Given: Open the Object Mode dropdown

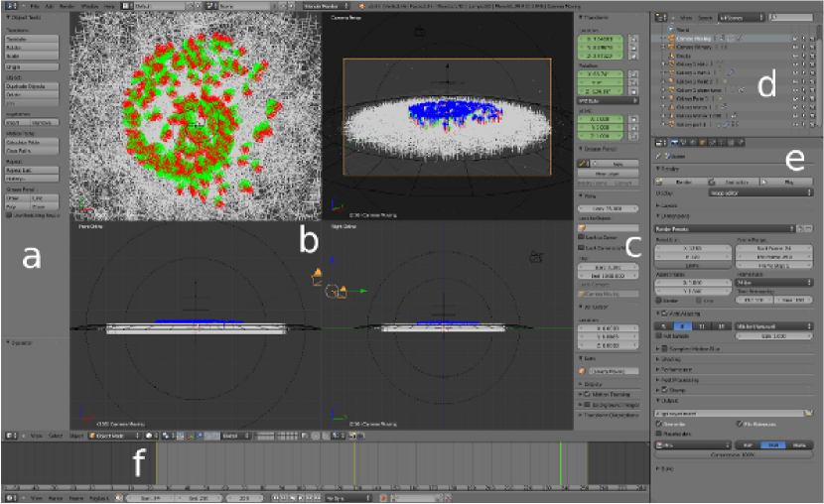Looking at the screenshot, I should coord(112,435).
